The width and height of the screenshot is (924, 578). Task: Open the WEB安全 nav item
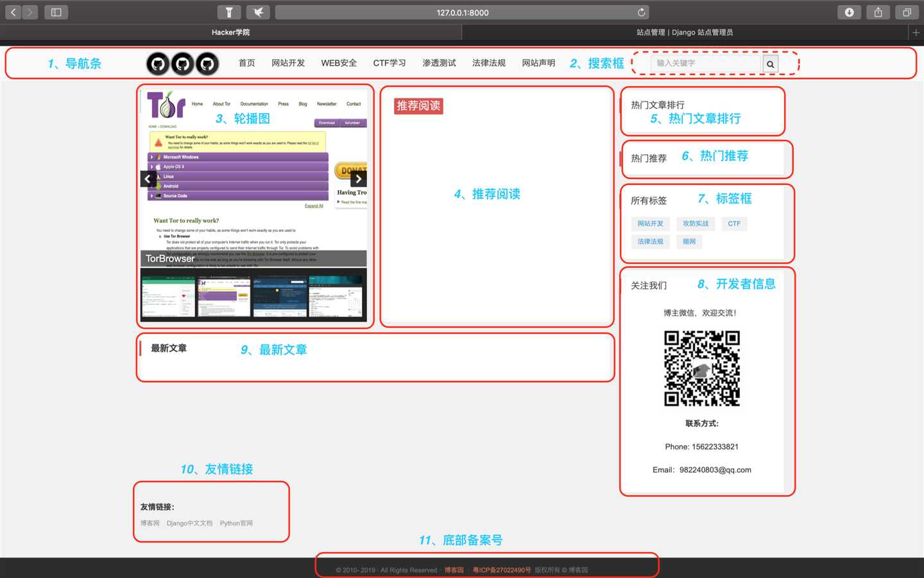pyautogui.click(x=339, y=63)
